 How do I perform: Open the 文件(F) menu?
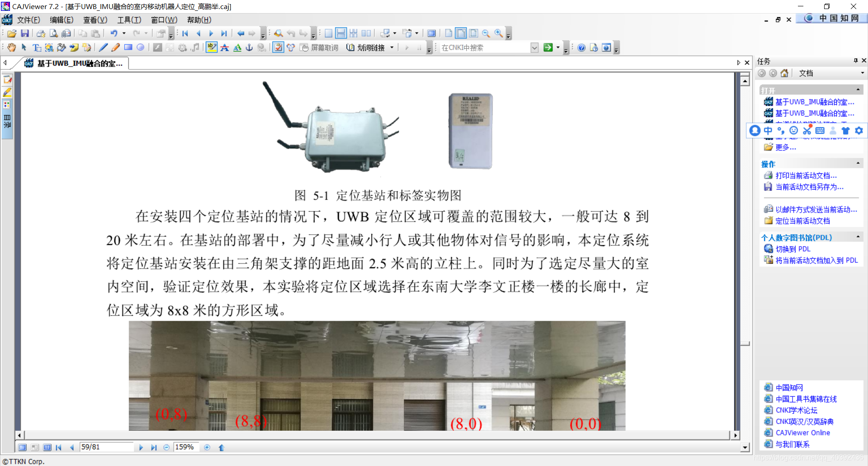28,20
